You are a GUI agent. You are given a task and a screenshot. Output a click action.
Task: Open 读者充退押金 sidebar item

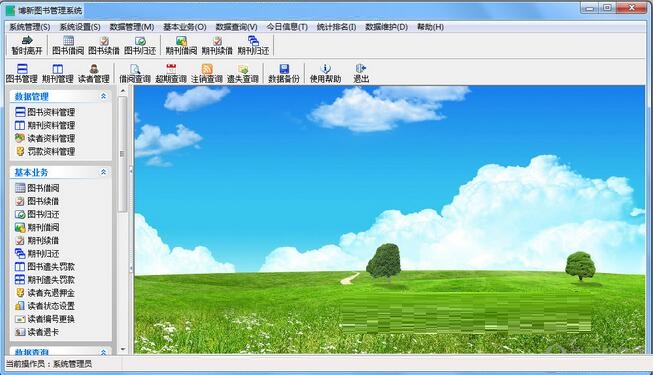(45, 293)
